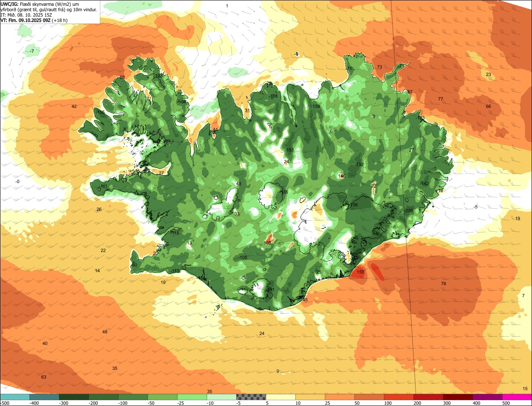Click the legend swatch between 400 and 500
Screen dimensions: 532x406
point(488,397)
